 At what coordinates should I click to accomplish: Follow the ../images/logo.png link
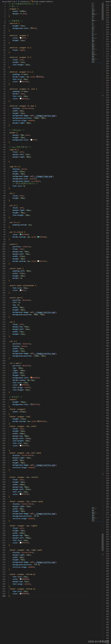pyautogui.click(x=43, y=176)
